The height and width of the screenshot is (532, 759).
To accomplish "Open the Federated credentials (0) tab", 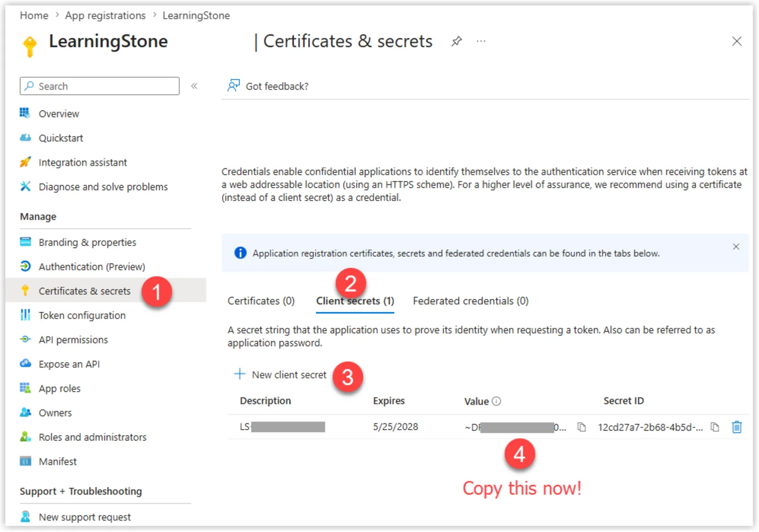I will 471,301.
